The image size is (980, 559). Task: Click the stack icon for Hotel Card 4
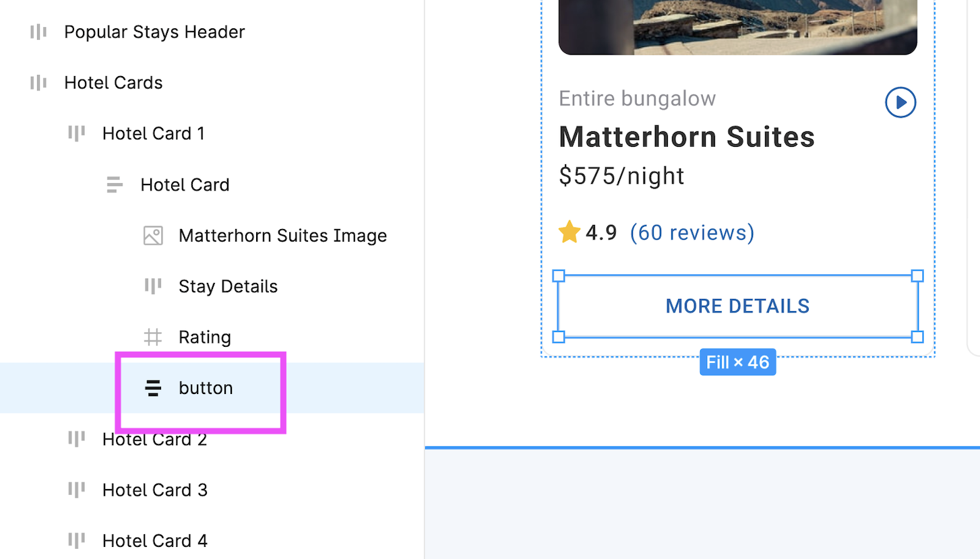(x=76, y=539)
